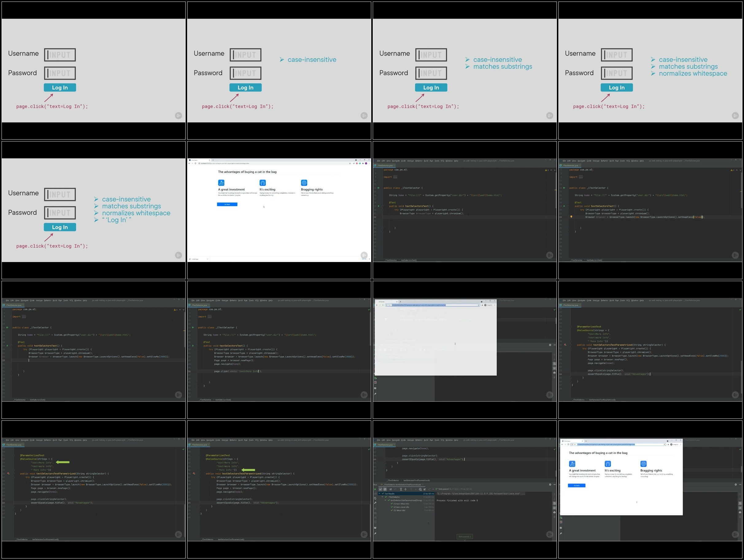Click the green 'Tests passed: 3' balloon
The width and height of the screenshot is (744, 560).
pyautogui.click(x=465, y=536)
